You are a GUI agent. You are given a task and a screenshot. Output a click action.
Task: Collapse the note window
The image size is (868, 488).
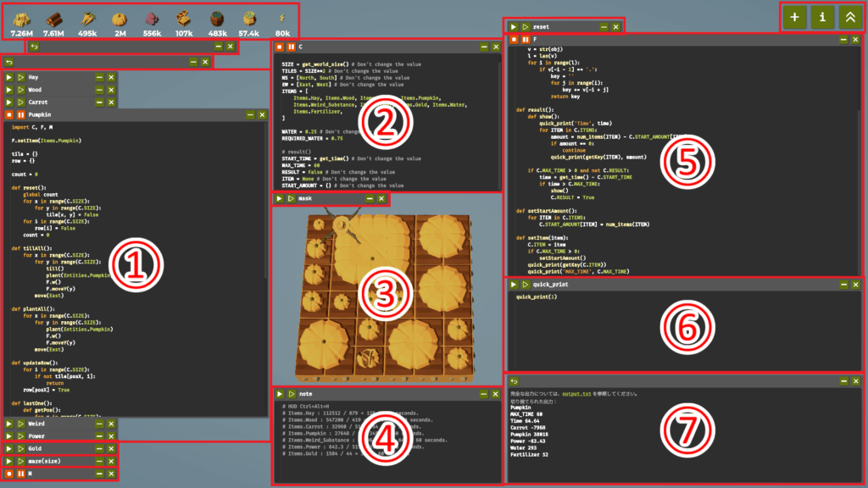tap(484, 394)
